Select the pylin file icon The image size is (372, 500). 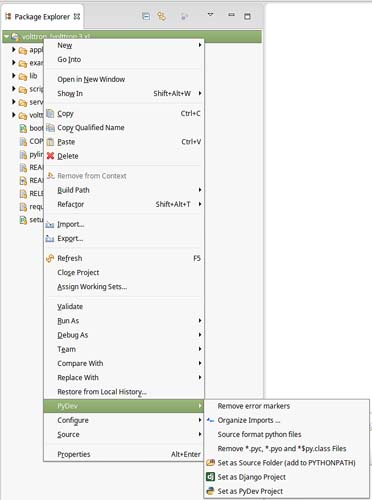[x=23, y=155]
